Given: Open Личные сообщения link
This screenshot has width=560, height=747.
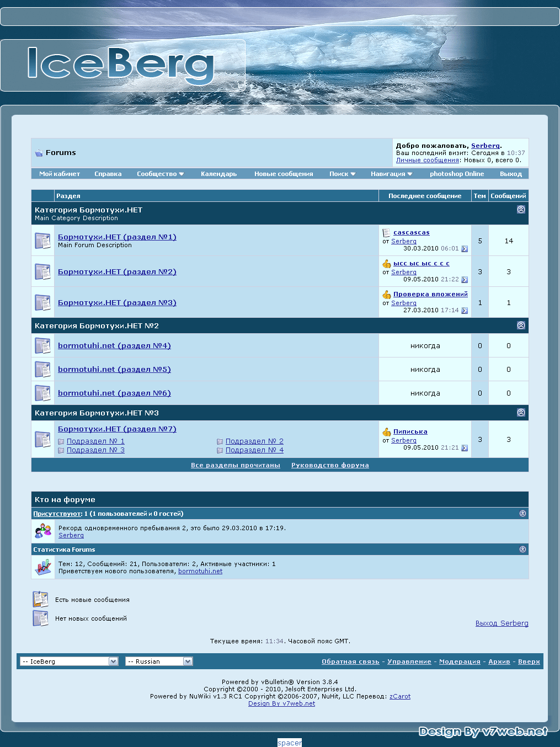Looking at the screenshot, I should pos(427,161).
